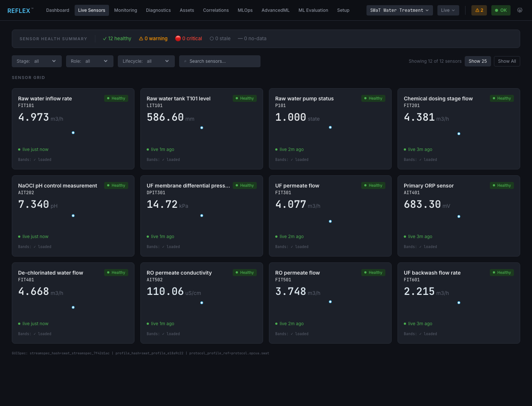Click the REFLEX logo

(x=20, y=11)
